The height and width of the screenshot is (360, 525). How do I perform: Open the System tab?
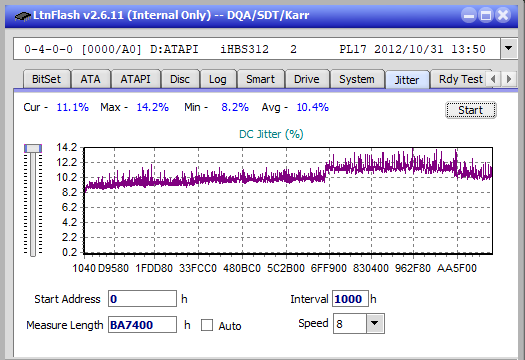tap(357, 79)
